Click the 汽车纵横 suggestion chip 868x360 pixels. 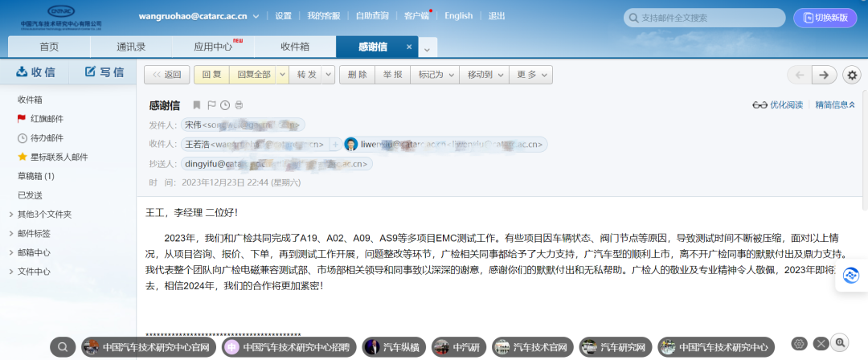point(395,347)
